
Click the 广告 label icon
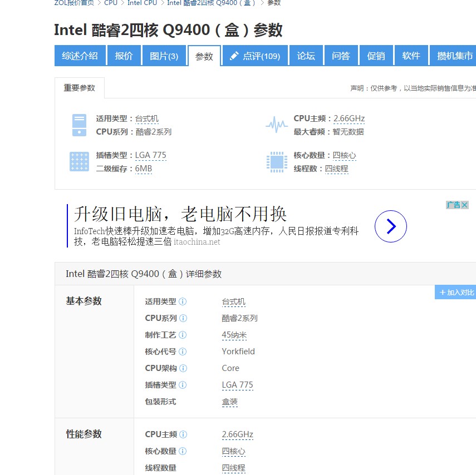tap(454, 205)
